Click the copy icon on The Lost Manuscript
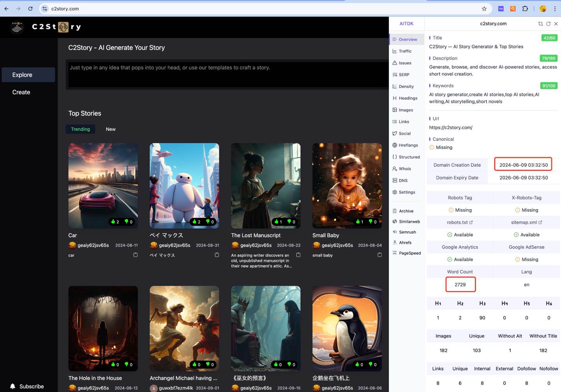561x392 pixels. pyautogui.click(x=298, y=255)
